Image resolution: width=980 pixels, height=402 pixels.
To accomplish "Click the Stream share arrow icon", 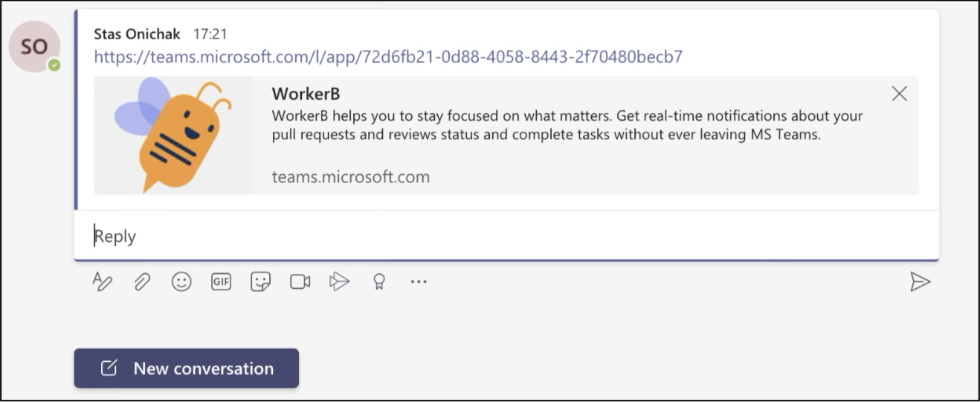I will pyautogui.click(x=339, y=281).
